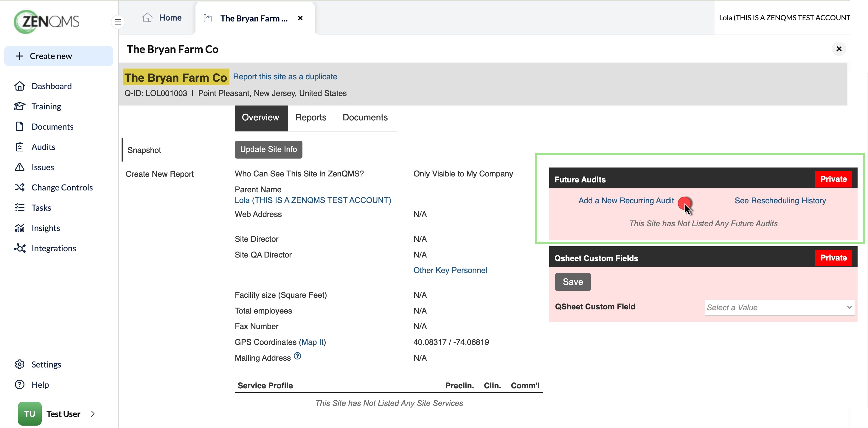Expand the Test User menu chevron

point(93,413)
